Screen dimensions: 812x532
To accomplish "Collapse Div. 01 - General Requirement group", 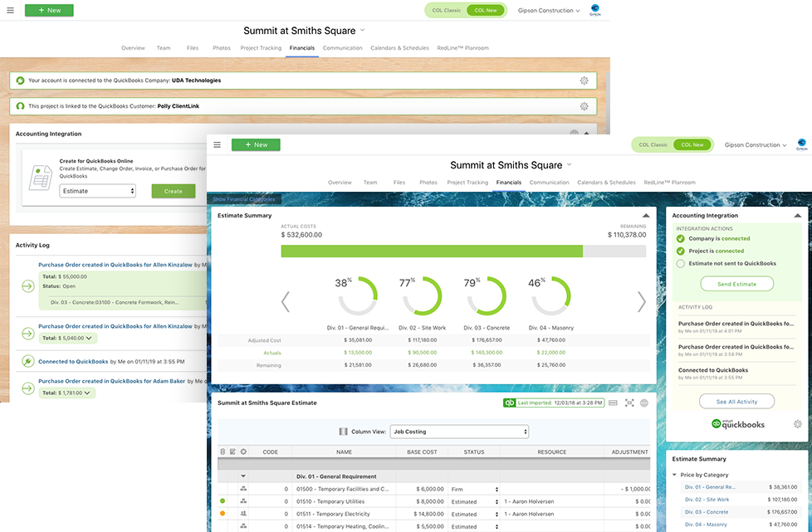I will click(x=243, y=476).
